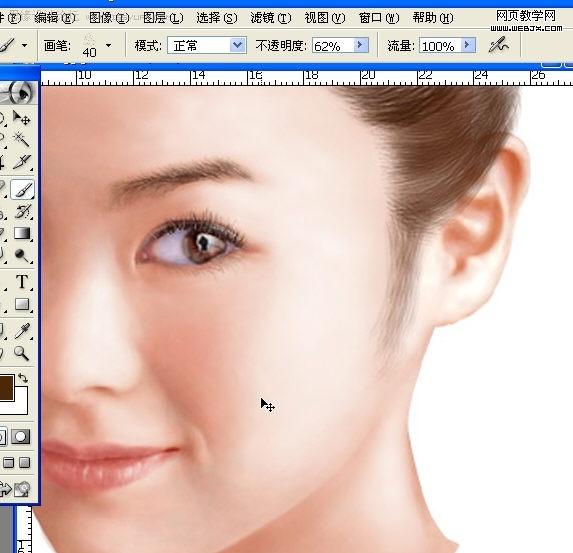Click the opacity field showing 62%
573x553 pixels.
coord(333,45)
